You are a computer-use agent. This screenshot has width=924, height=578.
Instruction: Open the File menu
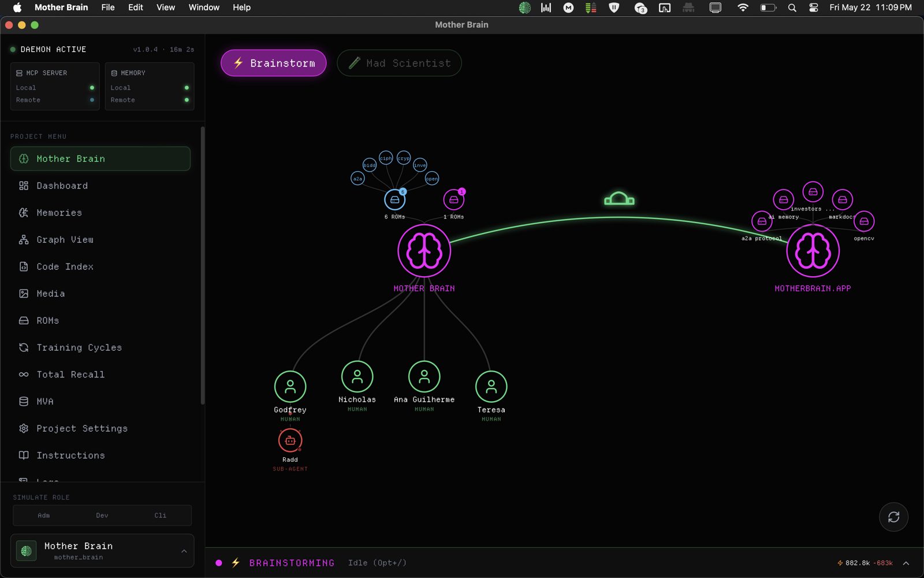(x=108, y=8)
